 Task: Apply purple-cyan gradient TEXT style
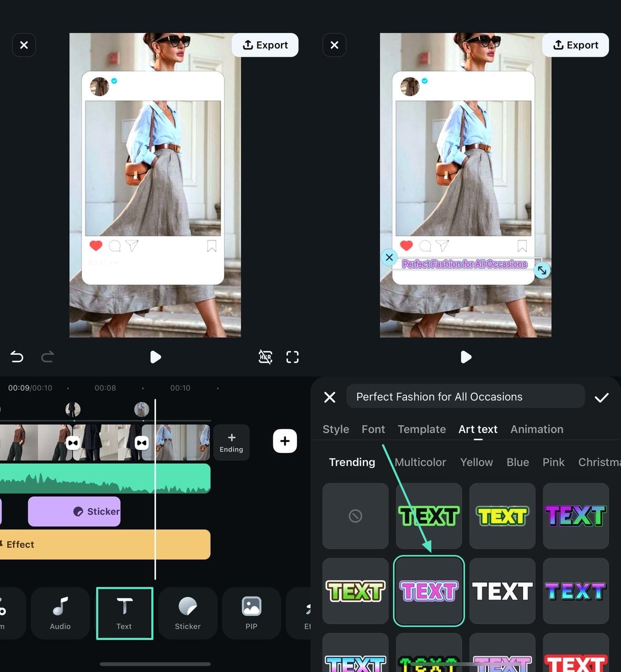576,516
